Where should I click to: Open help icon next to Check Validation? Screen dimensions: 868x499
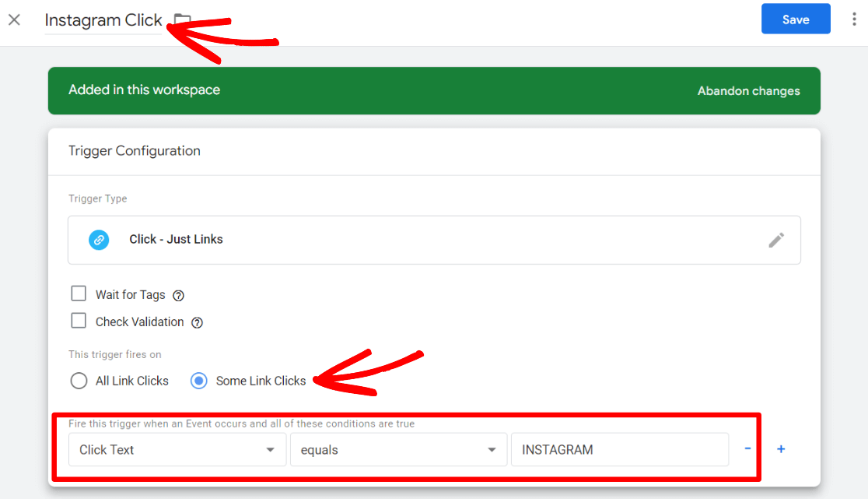pos(197,322)
